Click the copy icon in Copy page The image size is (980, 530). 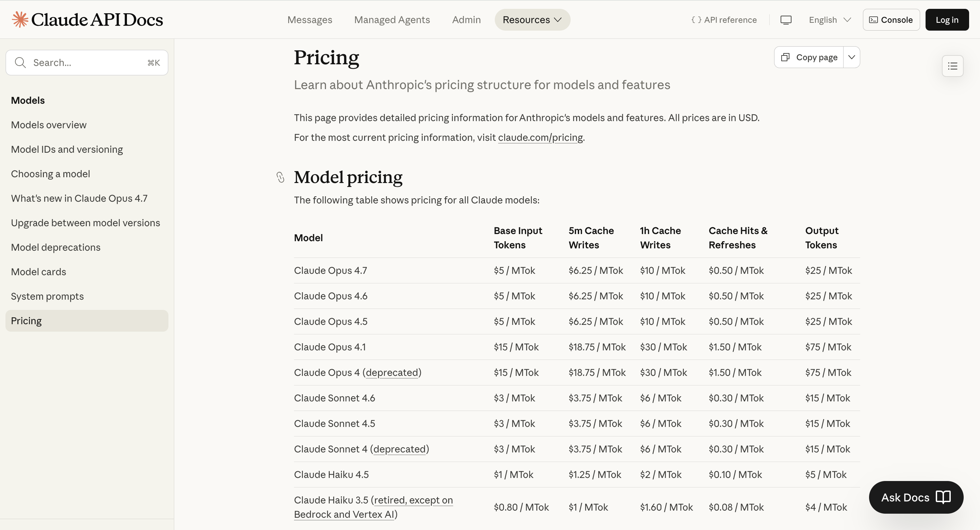tap(785, 57)
